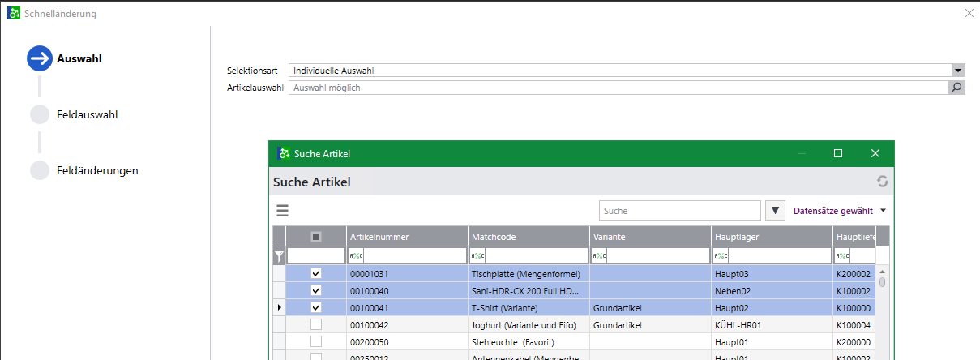Screen dimensions: 980x360
Task: Click the Suche text field
Action: (x=680, y=211)
